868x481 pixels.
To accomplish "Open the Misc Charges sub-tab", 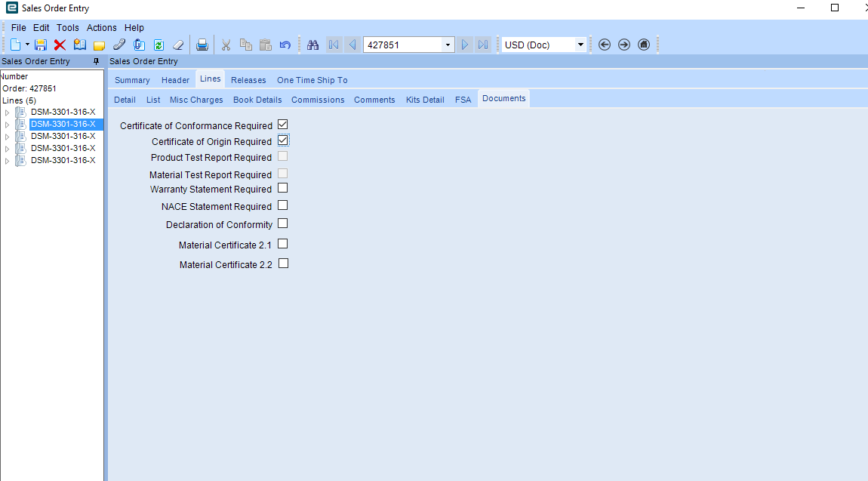I will pos(196,100).
